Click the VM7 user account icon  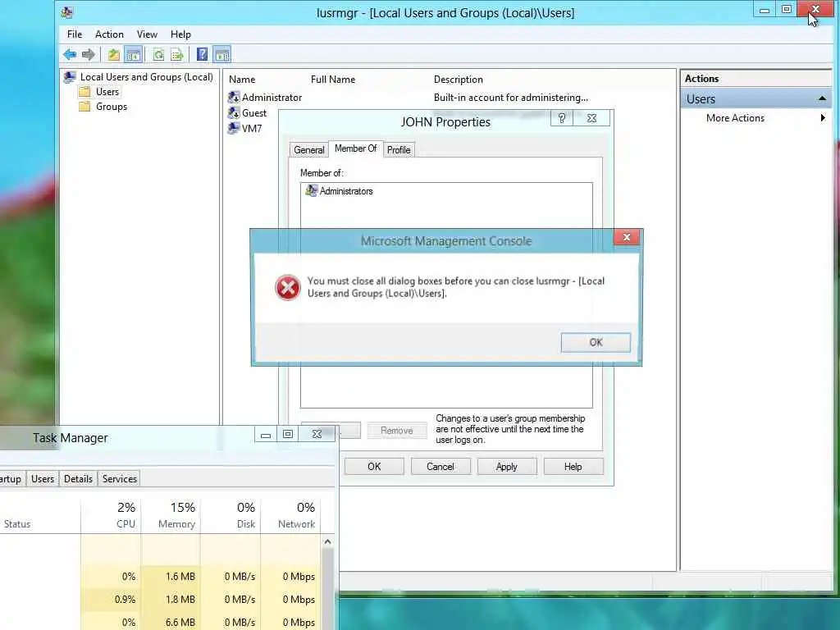point(234,128)
